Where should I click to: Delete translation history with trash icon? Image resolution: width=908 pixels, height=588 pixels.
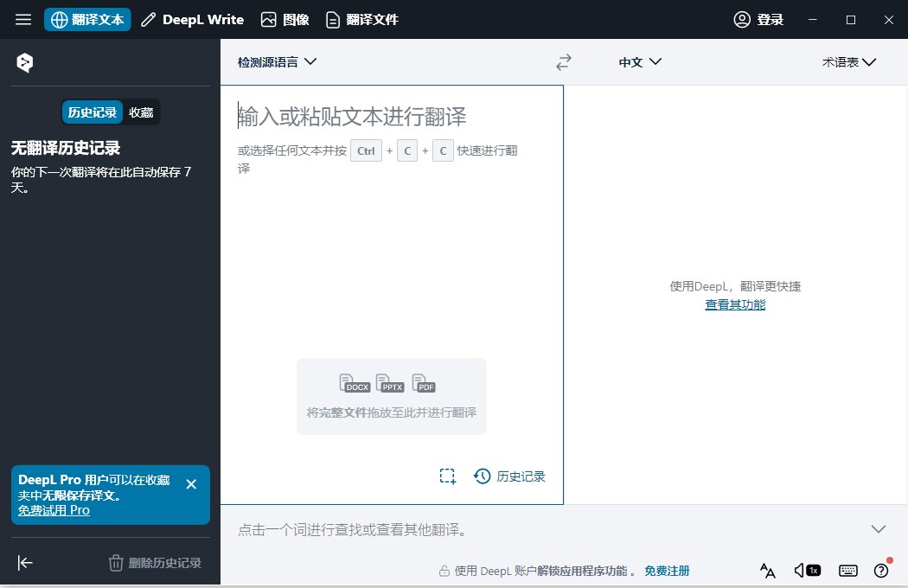click(117, 563)
